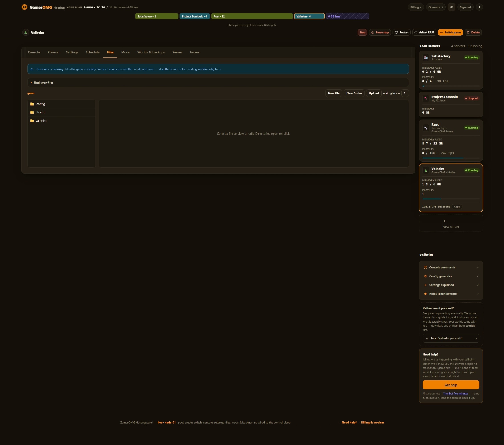This screenshot has height=445, width=504.
Task: Open the Worlds & backups tab
Action: [x=151, y=52]
